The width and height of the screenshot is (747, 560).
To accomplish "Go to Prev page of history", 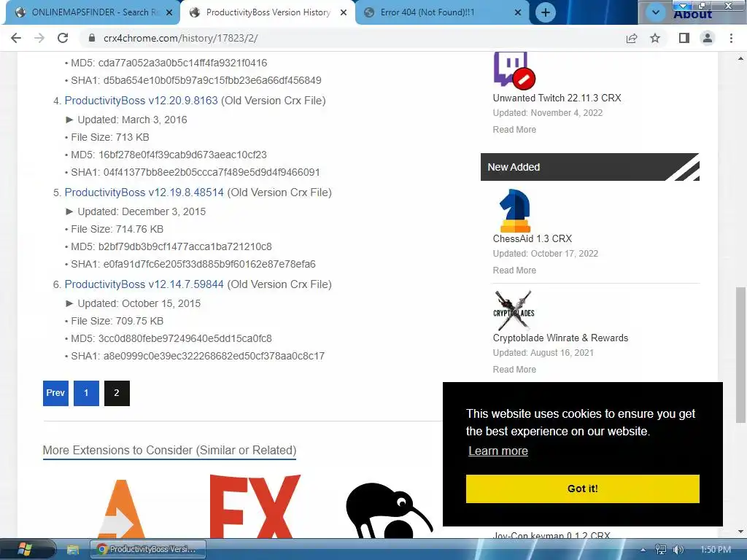I will coord(55,393).
